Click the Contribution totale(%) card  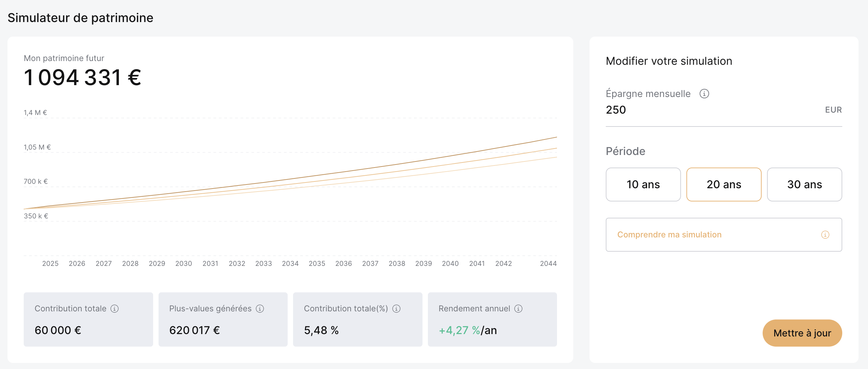point(357,319)
